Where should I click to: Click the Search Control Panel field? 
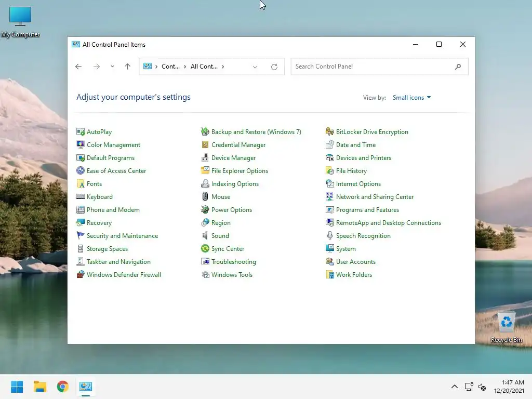coord(379,66)
